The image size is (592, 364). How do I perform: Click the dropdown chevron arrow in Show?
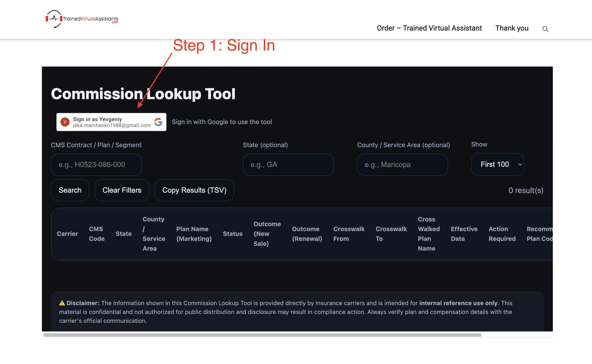(520, 164)
